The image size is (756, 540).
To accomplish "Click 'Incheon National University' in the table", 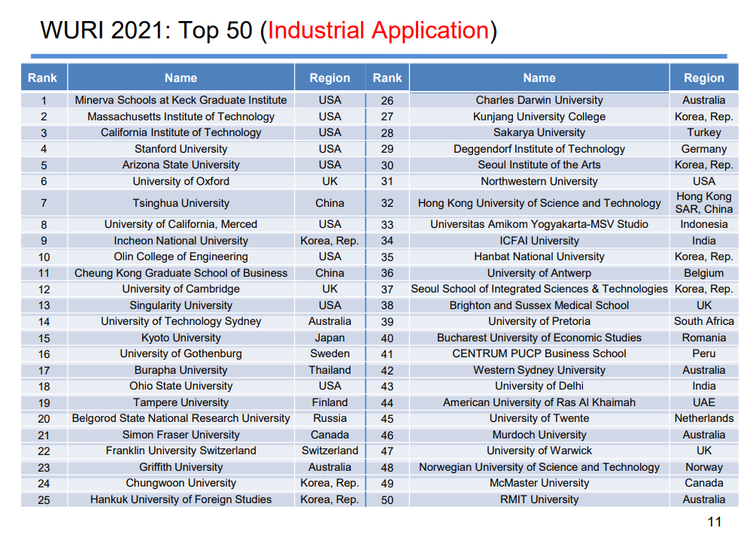I will (181, 241).
